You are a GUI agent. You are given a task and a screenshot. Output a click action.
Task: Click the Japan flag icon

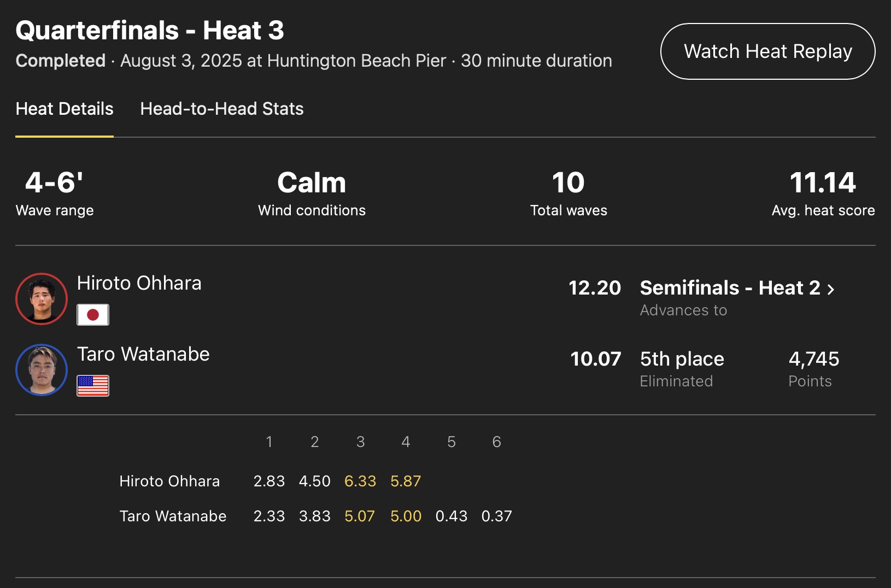93,315
